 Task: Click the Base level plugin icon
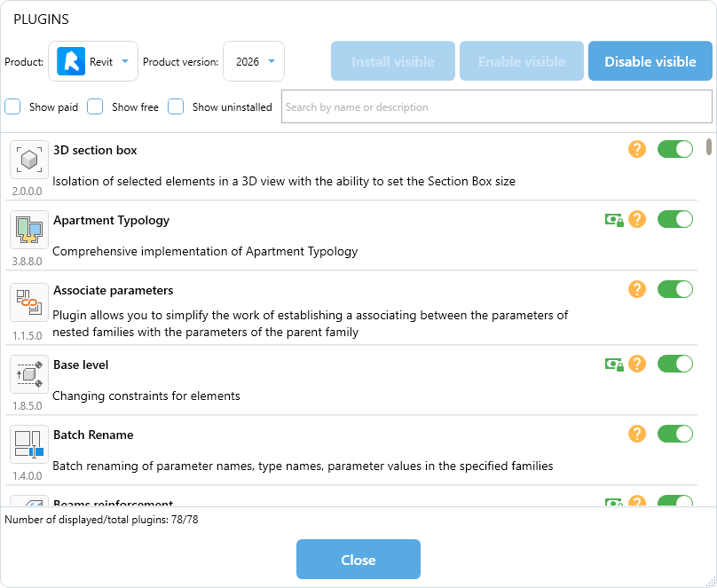pyautogui.click(x=29, y=374)
